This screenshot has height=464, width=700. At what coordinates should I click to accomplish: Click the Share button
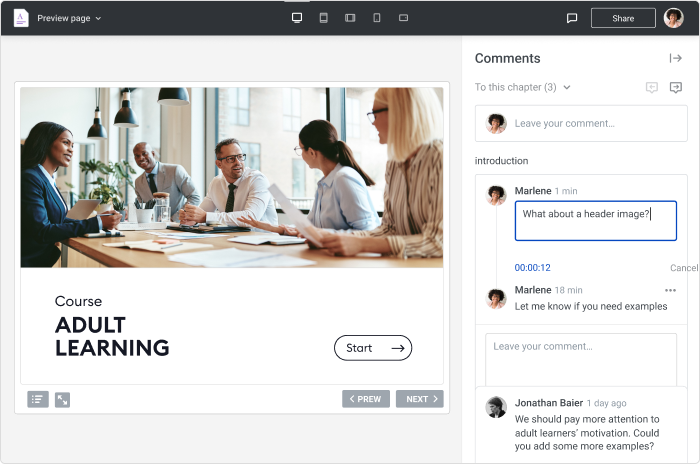click(623, 18)
